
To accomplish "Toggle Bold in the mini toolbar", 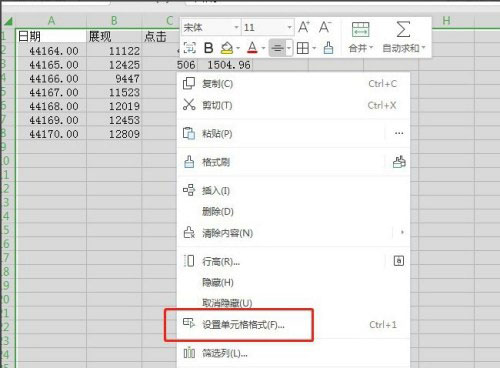I will [x=208, y=48].
